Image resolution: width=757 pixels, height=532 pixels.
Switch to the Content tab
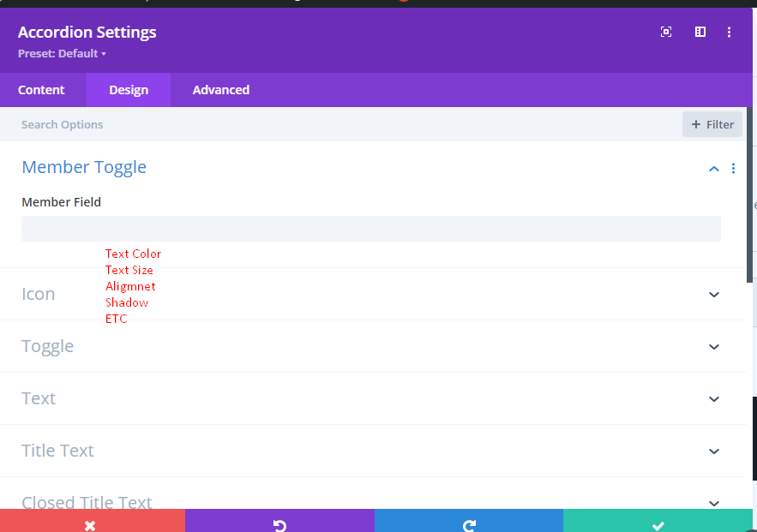click(x=41, y=89)
